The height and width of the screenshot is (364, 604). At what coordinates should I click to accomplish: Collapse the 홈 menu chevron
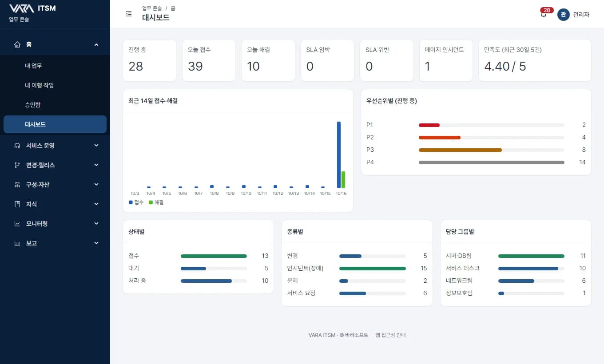[x=96, y=44]
